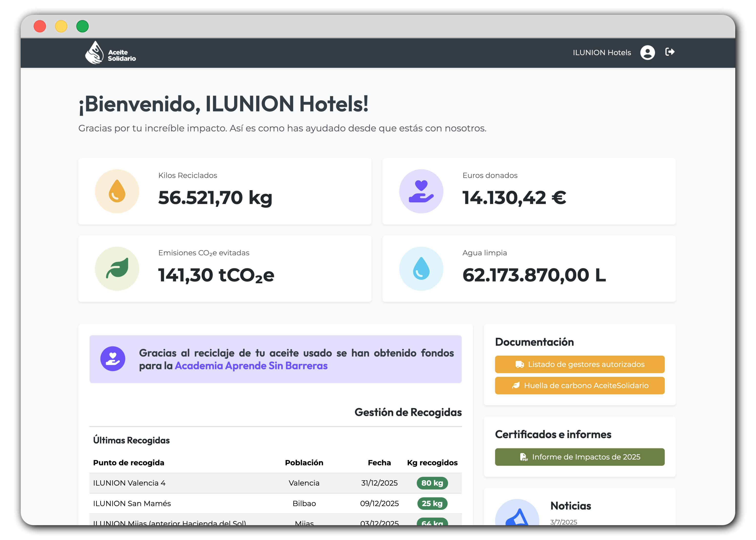Open Academia Aprende Sin Barreras link

[251, 366]
